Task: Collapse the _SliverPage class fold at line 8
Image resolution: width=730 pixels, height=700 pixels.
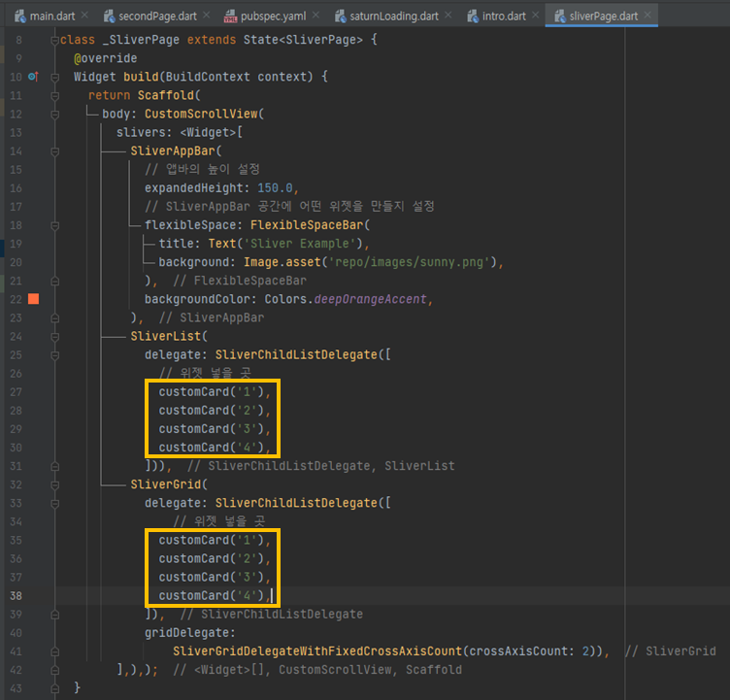Action: (55, 40)
